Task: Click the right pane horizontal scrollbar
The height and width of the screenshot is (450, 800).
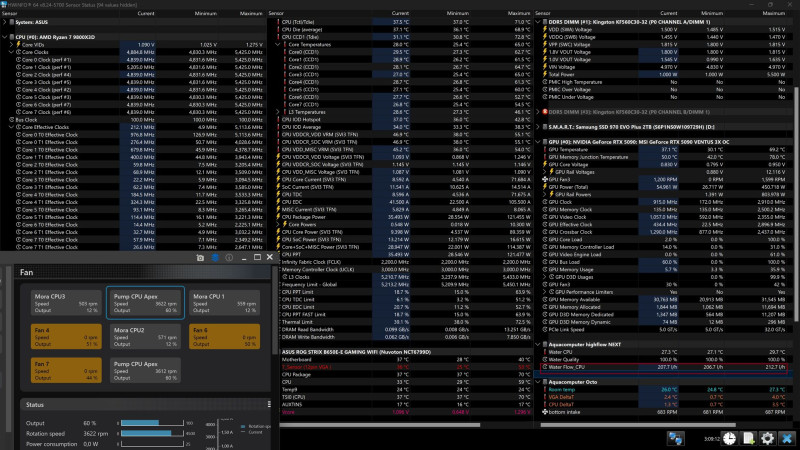Action: coord(638,424)
